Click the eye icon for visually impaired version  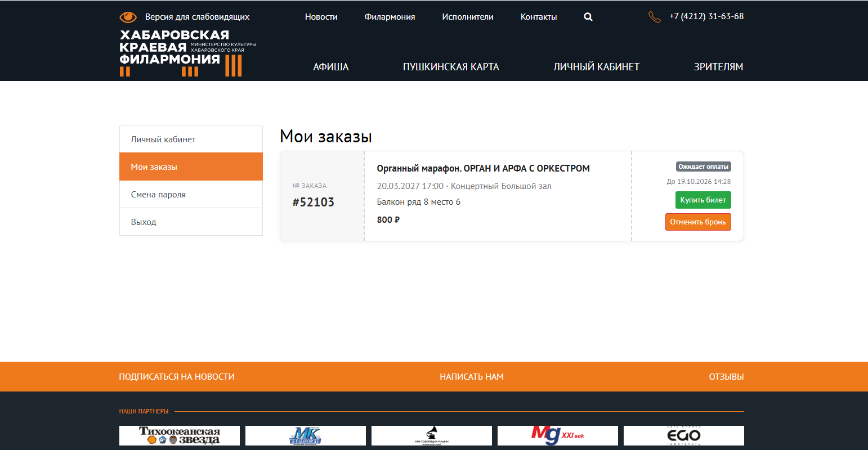tap(128, 17)
